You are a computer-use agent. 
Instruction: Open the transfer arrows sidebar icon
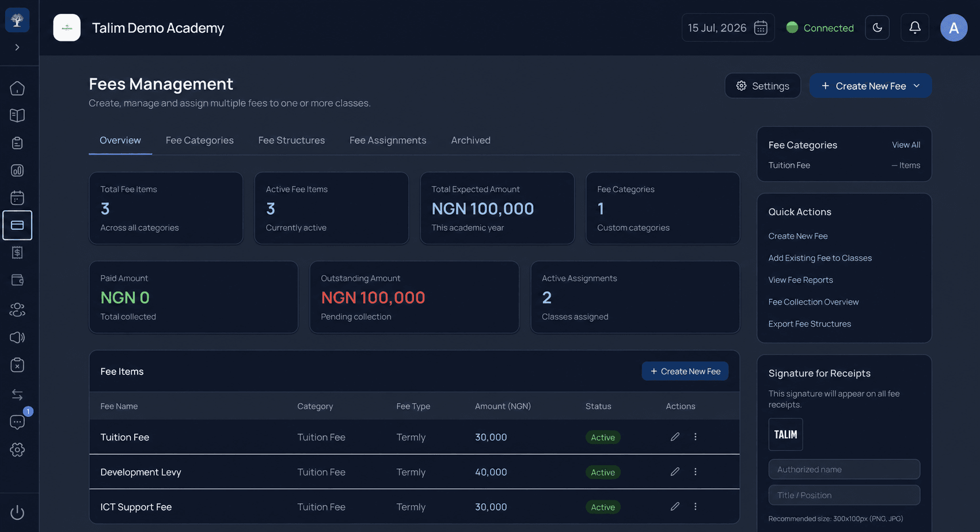coord(17,394)
